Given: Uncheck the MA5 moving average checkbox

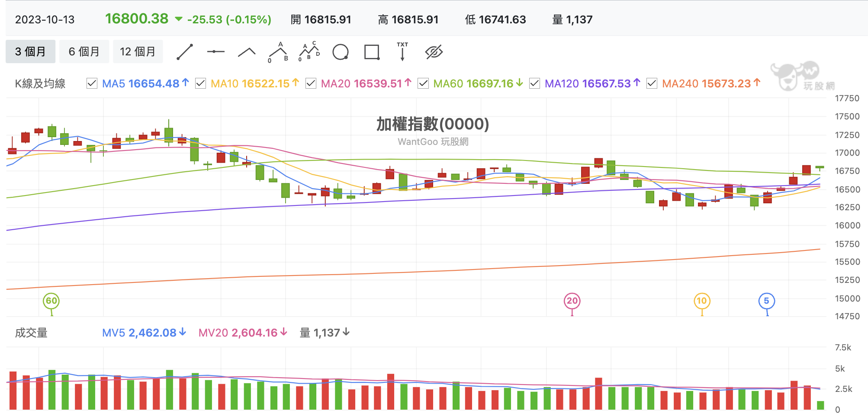Looking at the screenshot, I should [92, 83].
